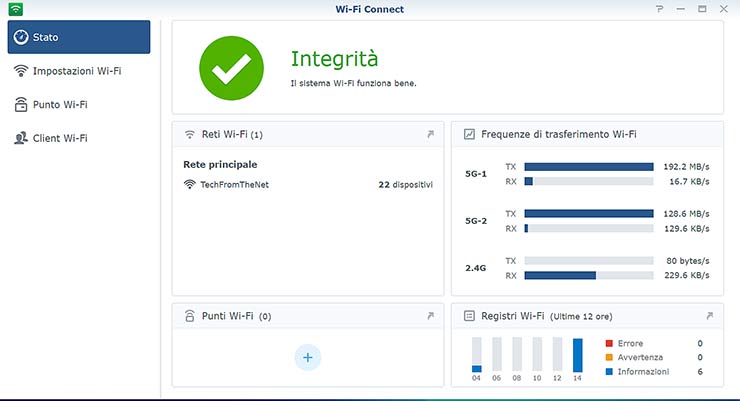Expand the Punti Wi-Fi panel arrow
740x401 pixels.
click(430, 316)
